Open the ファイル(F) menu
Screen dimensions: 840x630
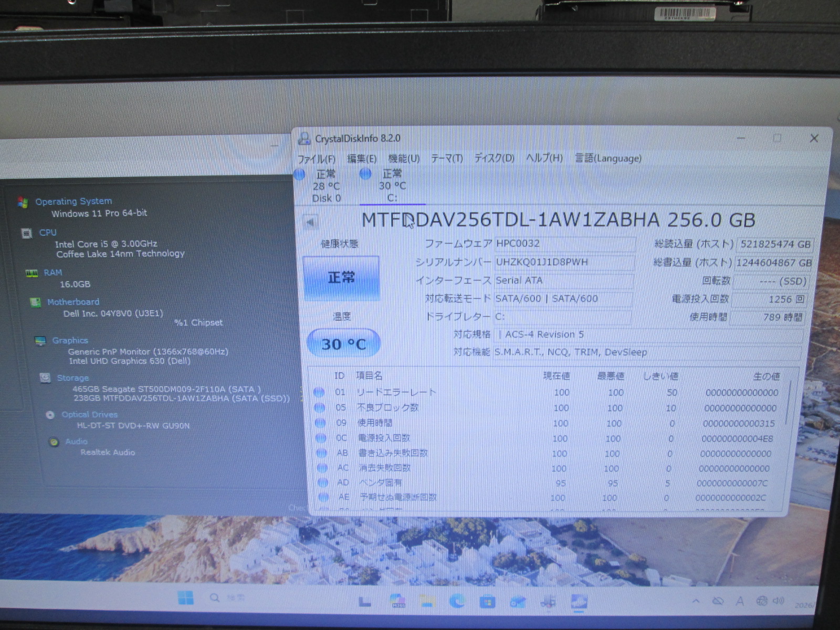tap(316, 159)
